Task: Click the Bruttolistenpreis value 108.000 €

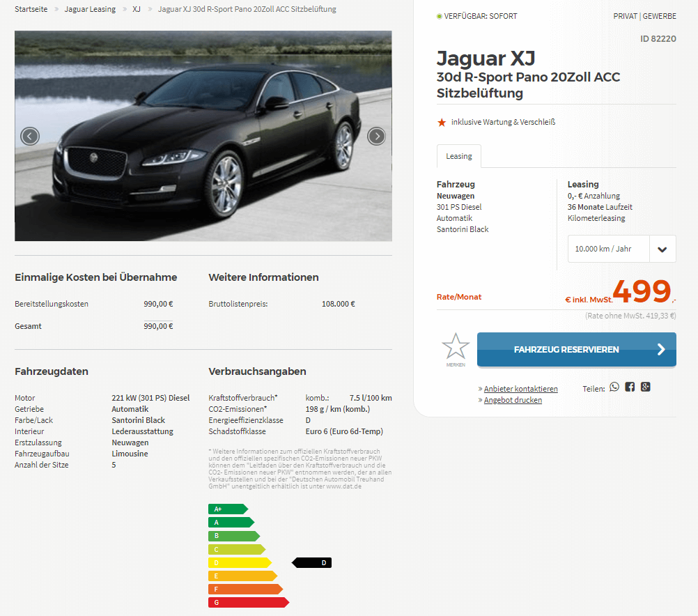Action: [339, 304]
